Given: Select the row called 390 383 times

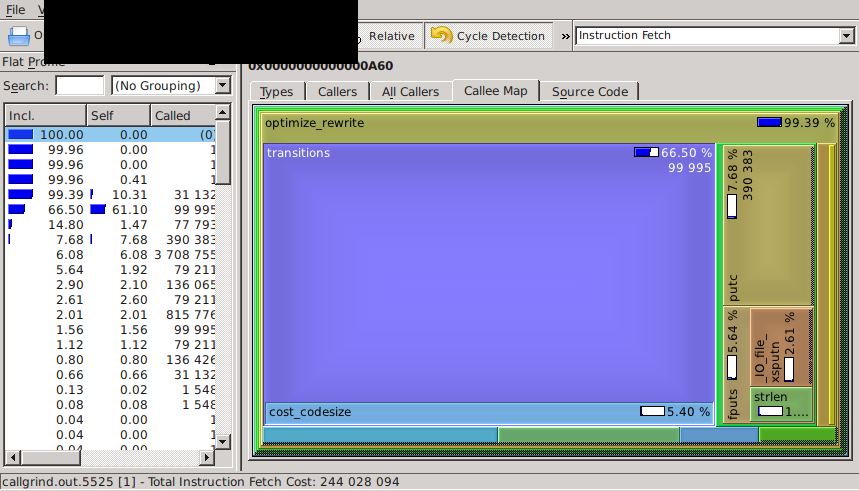Looking at the screenshot, I should click(x=110, y=239).
